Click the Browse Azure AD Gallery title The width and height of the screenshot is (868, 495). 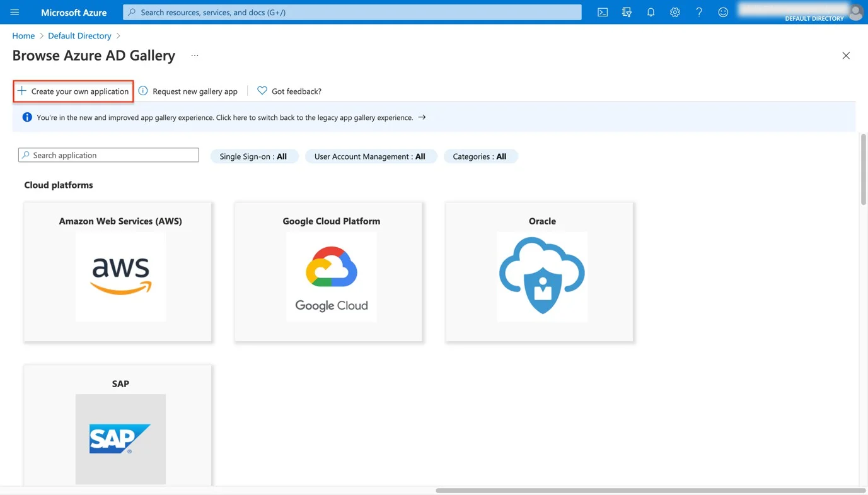94,55
